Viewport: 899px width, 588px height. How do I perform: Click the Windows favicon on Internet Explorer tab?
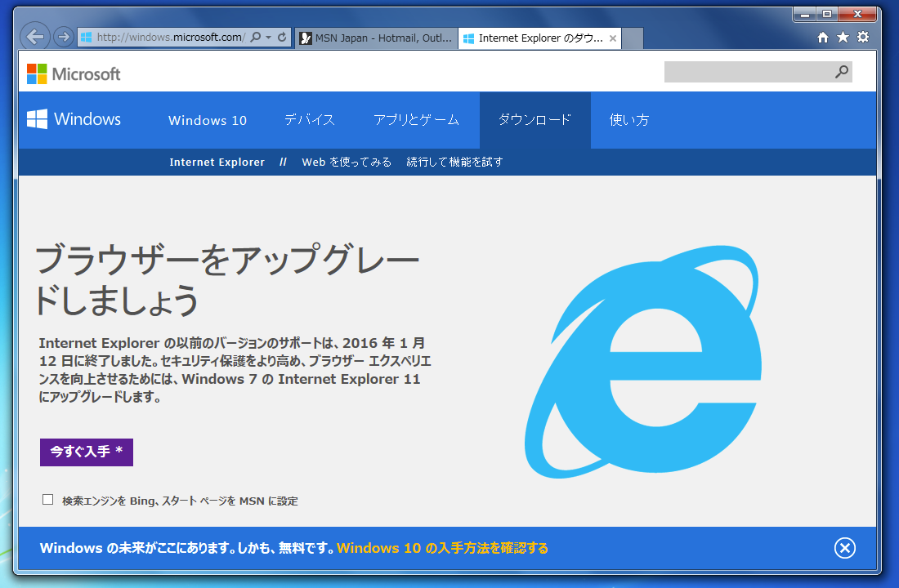[468, 38]
